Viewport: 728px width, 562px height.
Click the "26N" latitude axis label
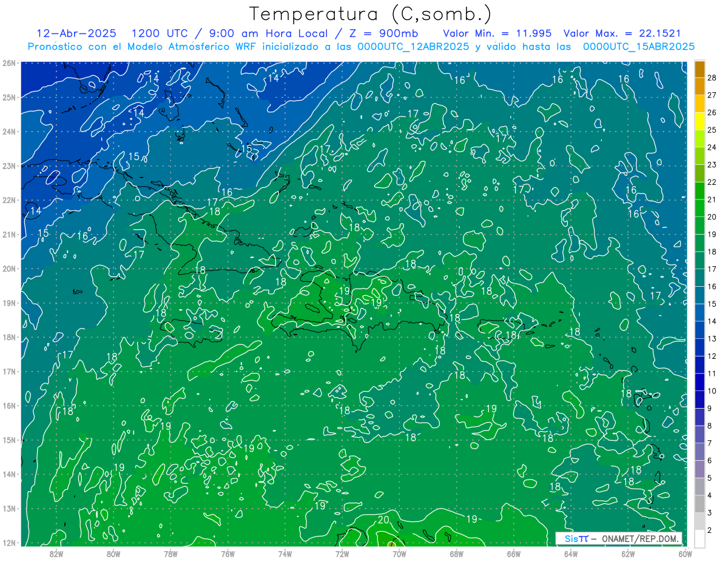9,63
